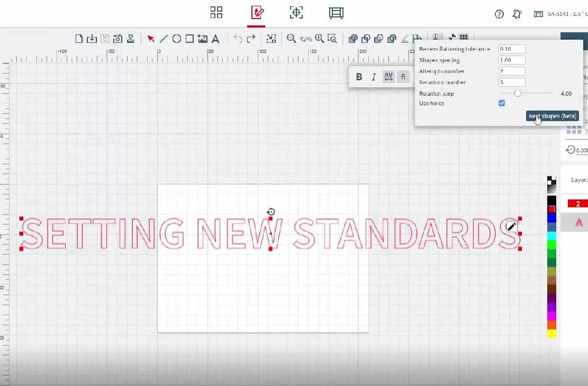This screenshot has width=588, height=386.
Task: Uncheck the Use holes checkbox
Action: [x=502, y=103]
